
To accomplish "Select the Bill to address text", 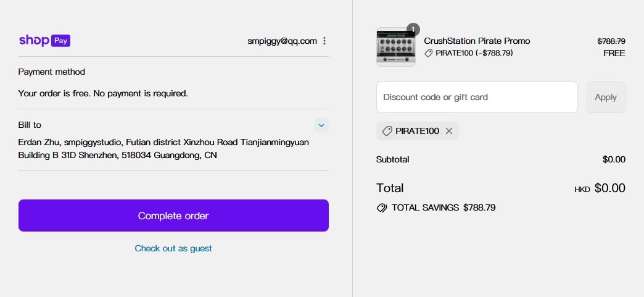I will coord(163,149).
